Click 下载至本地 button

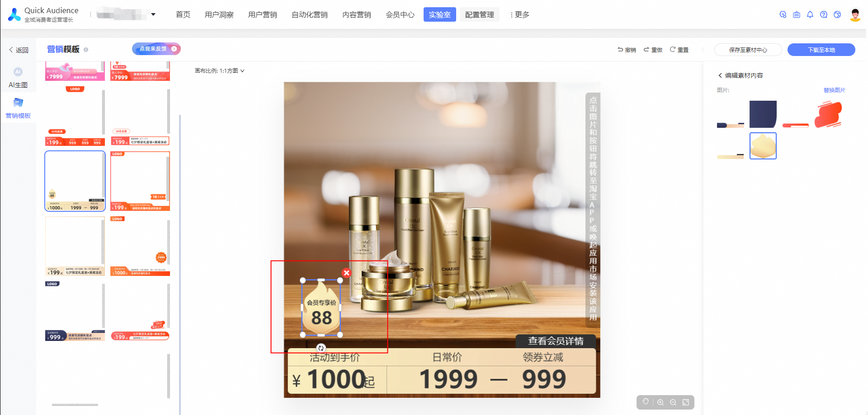pyautogui.click(x=821, y=50)
